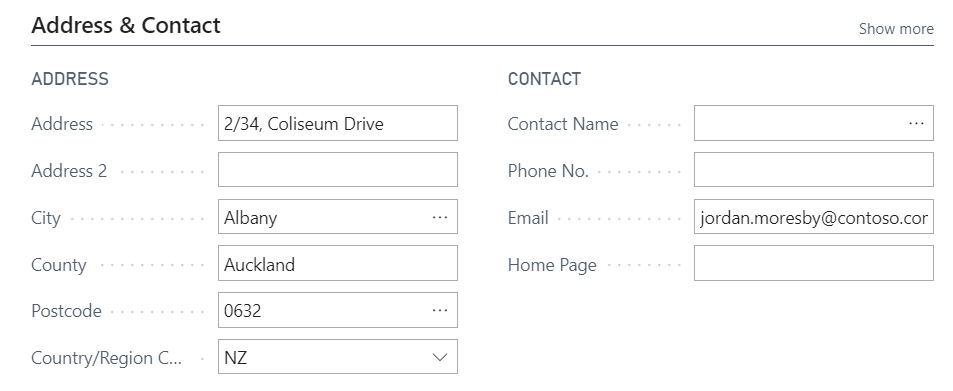Viewport: 953px width, 391px height.
Task: Click the Country/Region Code field showing NZ
Action: [338, 357]
